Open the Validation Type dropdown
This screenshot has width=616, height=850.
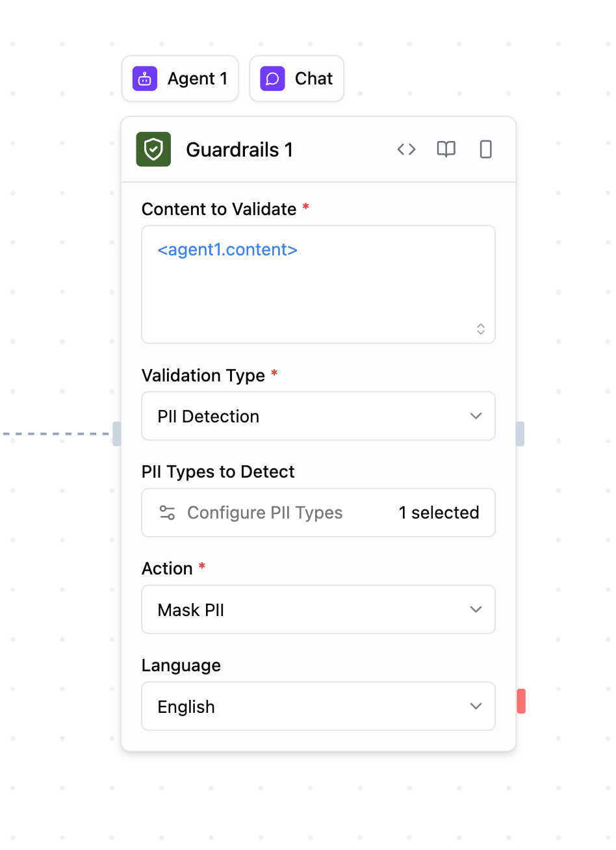(318, 416)
